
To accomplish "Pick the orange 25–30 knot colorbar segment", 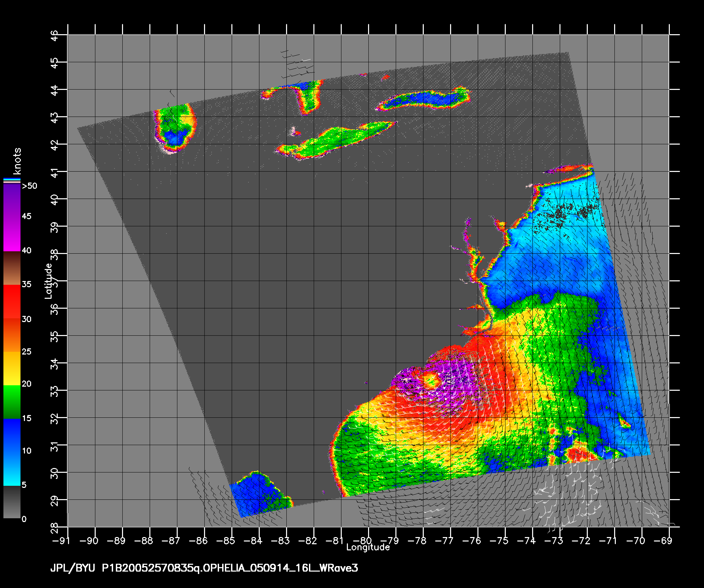I will (12, 335).
